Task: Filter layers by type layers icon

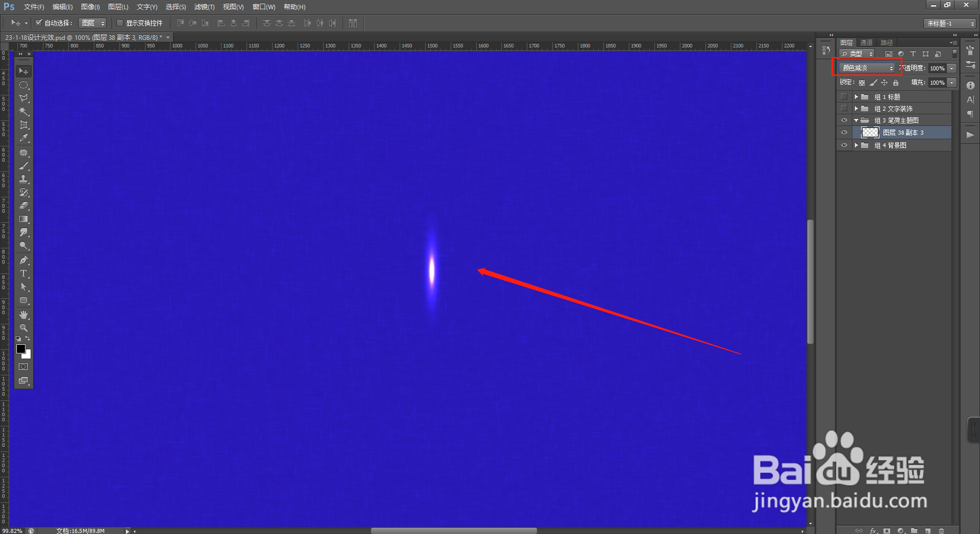Action: 913,54
